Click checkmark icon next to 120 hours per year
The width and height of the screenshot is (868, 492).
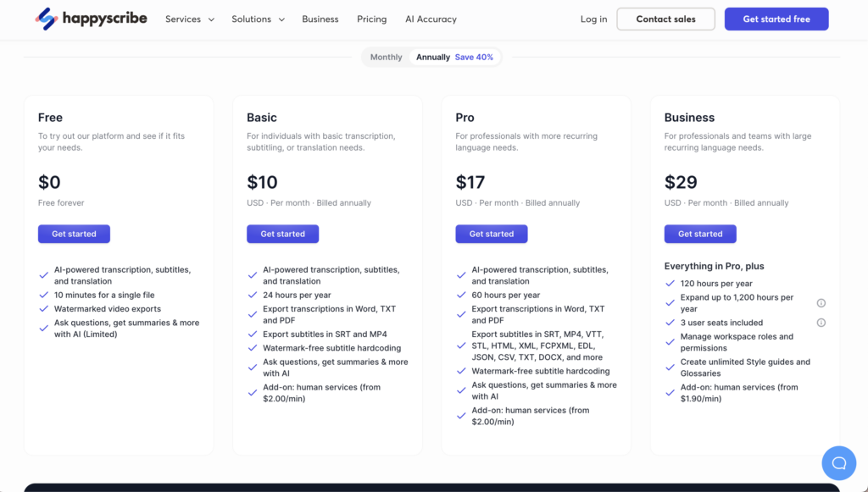[670, 284]
